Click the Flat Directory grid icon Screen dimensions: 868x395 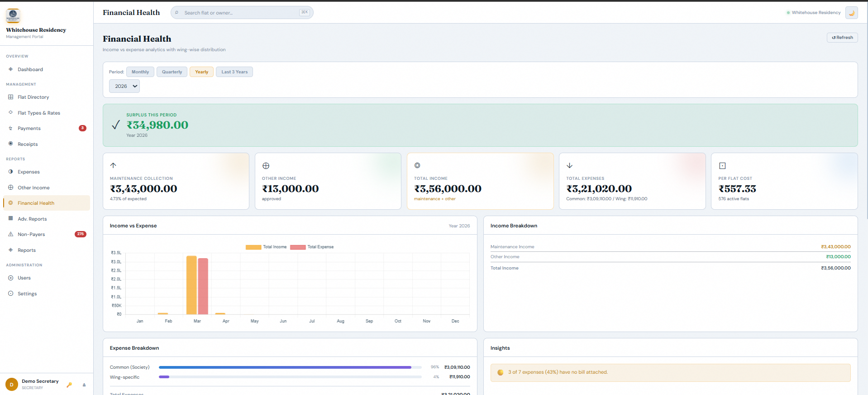(11, 97)
